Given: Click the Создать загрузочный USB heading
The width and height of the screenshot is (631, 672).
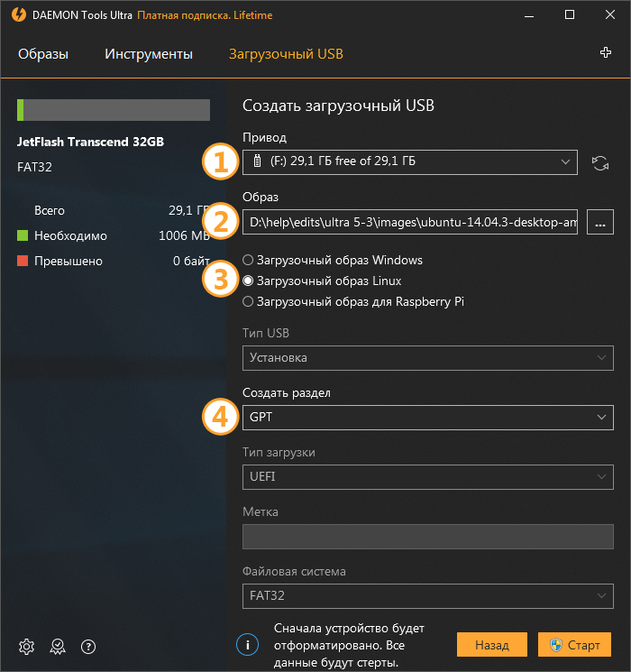Looking at the screenshot, I should point(338,106).
